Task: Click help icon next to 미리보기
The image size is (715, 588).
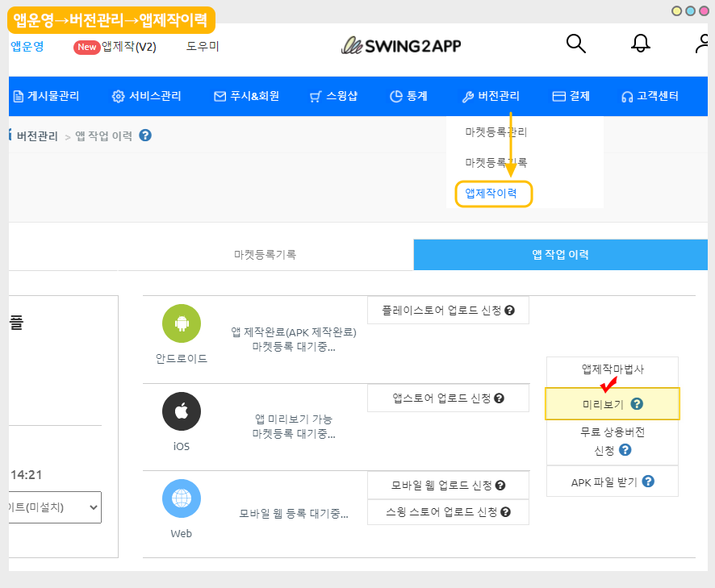Action: click(x=637, y=404)
